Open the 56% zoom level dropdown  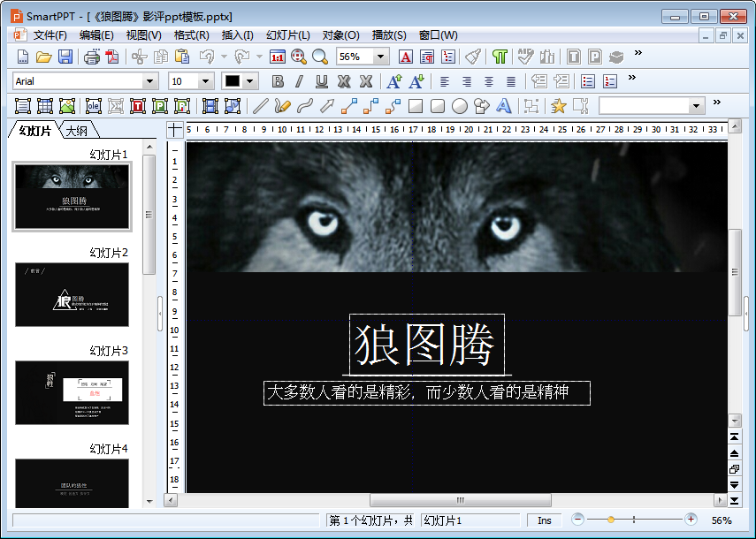(x=381, y=57)
